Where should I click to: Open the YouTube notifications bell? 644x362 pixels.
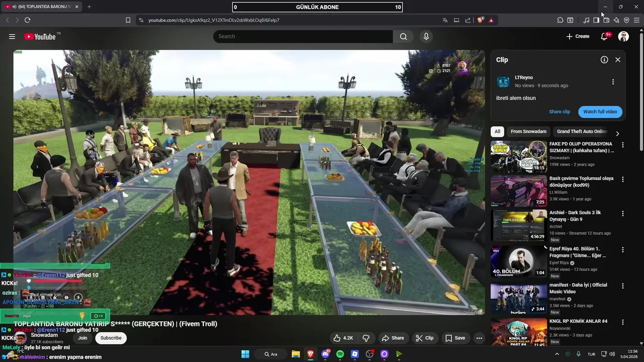[x=605, y=36]
